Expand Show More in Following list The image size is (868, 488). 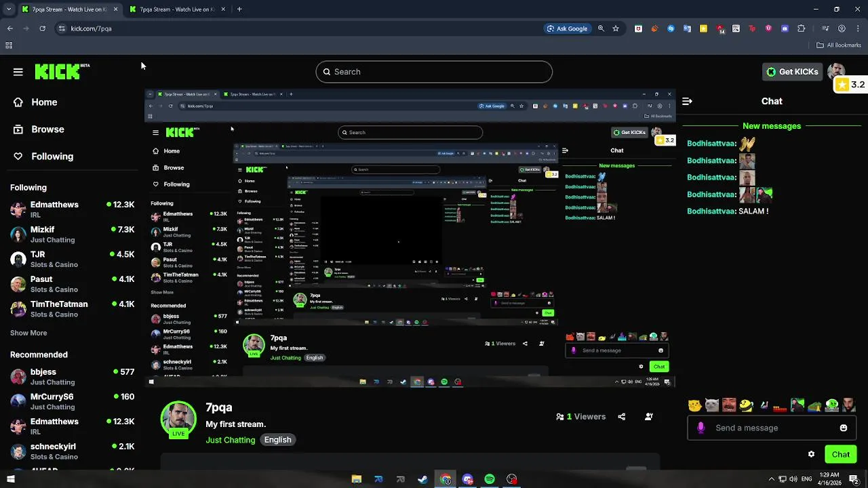click(x=28, y=333)
